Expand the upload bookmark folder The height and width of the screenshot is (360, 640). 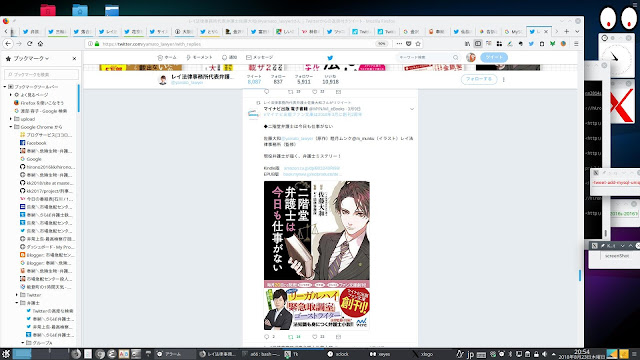(11, 119)
